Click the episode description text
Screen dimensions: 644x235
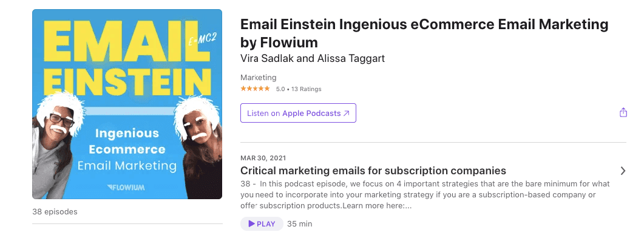tap(425, 195)
